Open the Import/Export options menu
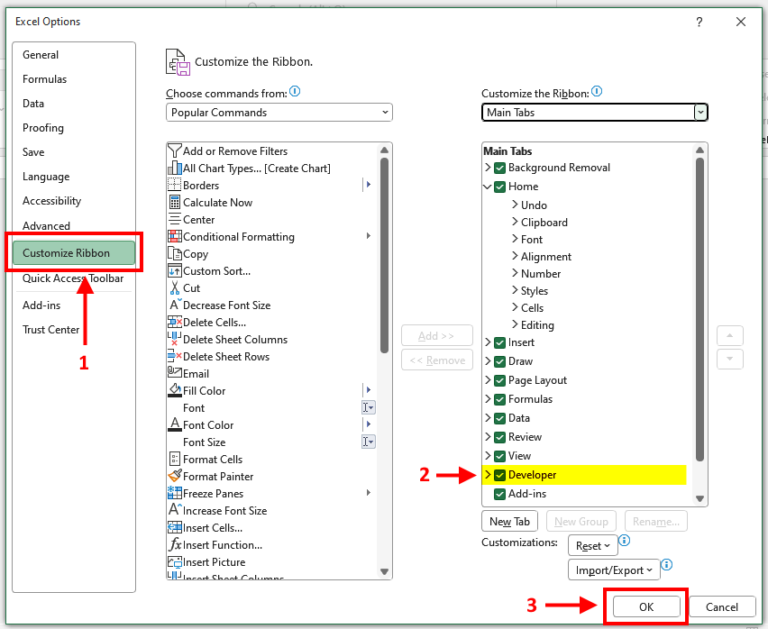Image resolution: width=768 pixels, height=629 pixels. coord(614,570)
